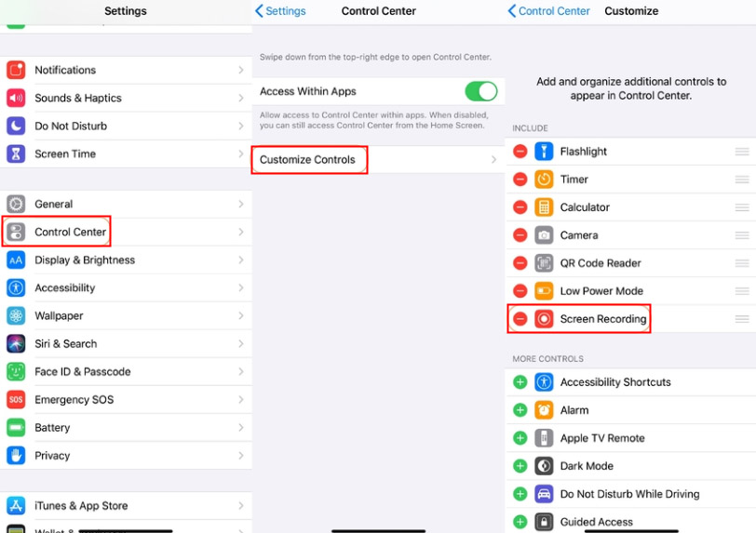
Task: Grab the Screen Recording reorder handle
Action: point(742,319)
